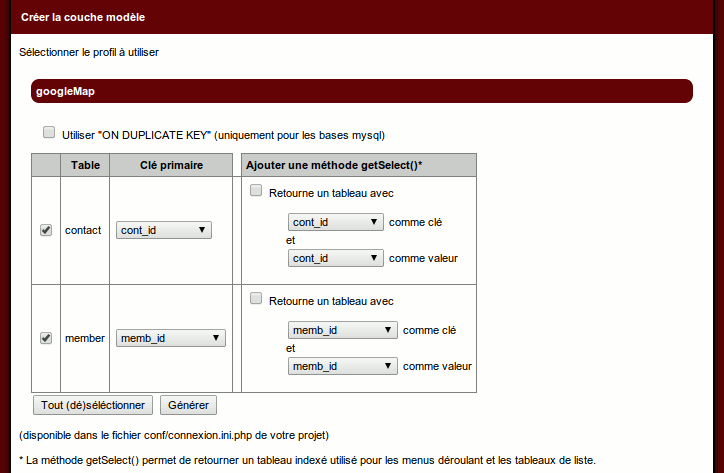Enable getSelect() checkbox for member table

coord(256,299)
